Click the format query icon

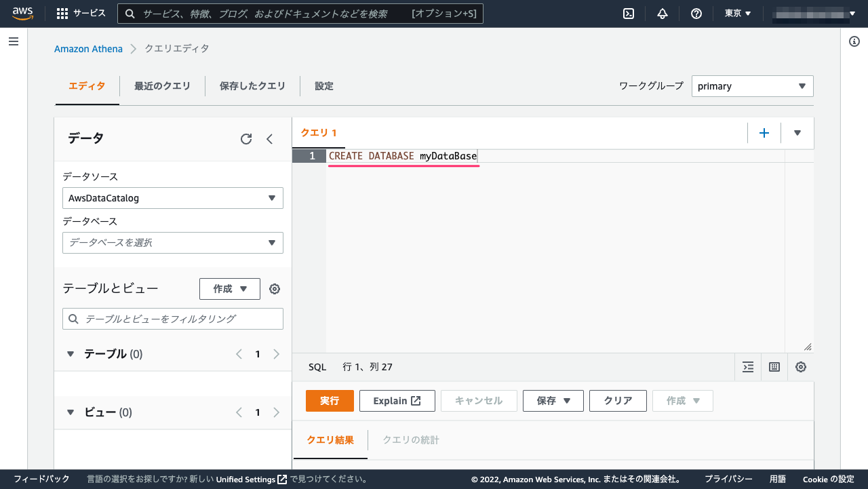(748, 367)
